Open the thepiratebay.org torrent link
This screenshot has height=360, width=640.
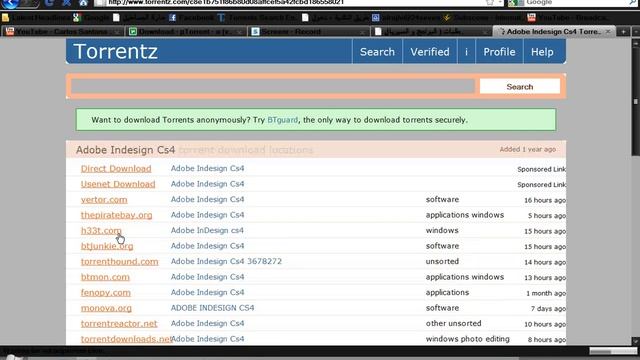point(116,215)
